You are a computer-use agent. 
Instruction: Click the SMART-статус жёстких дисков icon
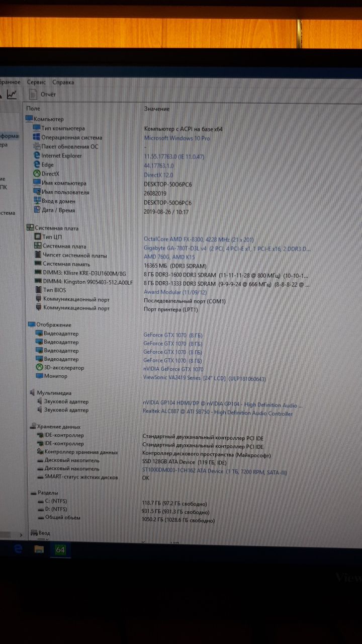point(41,477)
